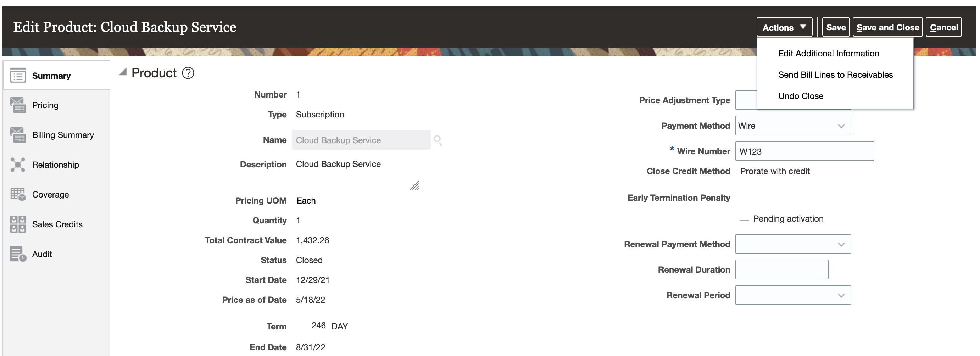
Task: Click the Billing Summary icon
Action: click(x=18, y=135)
